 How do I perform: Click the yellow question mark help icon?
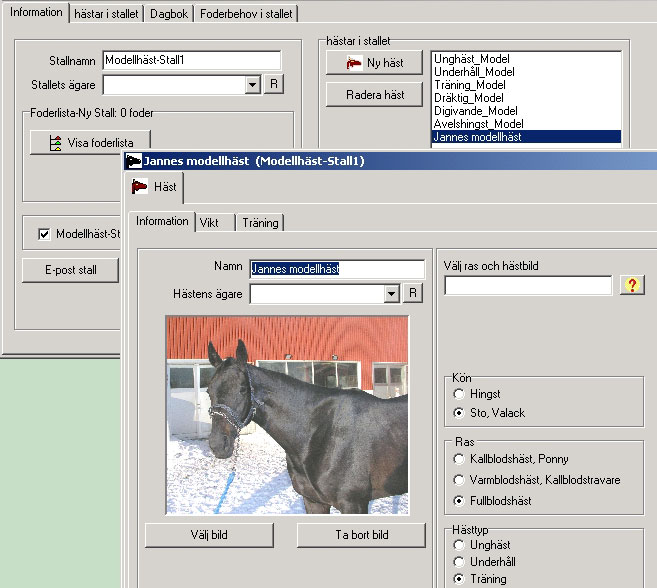631,286
